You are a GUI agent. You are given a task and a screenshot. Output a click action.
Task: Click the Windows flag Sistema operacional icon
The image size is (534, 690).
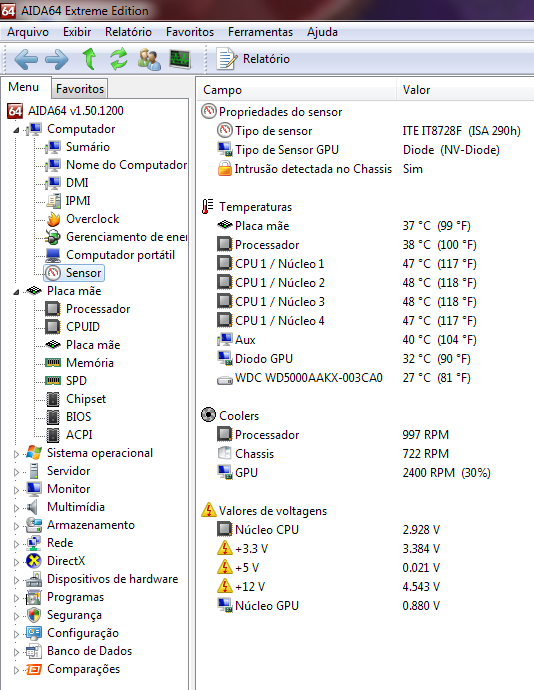[34, 453]
